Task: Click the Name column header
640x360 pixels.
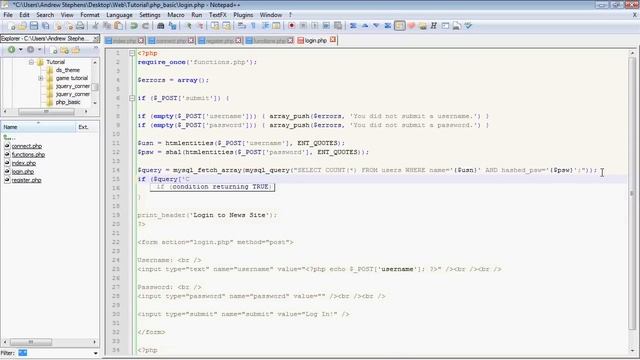Action: coord(38,127)
